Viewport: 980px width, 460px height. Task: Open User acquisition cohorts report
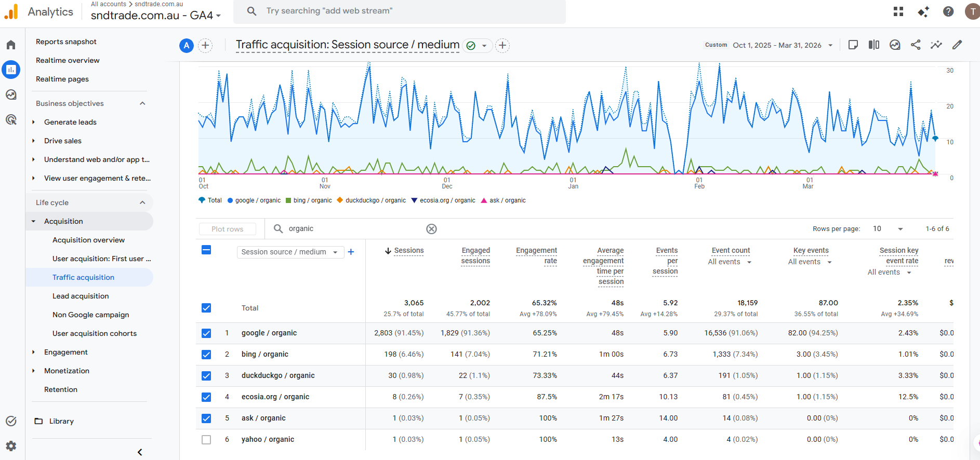[95, 333]
